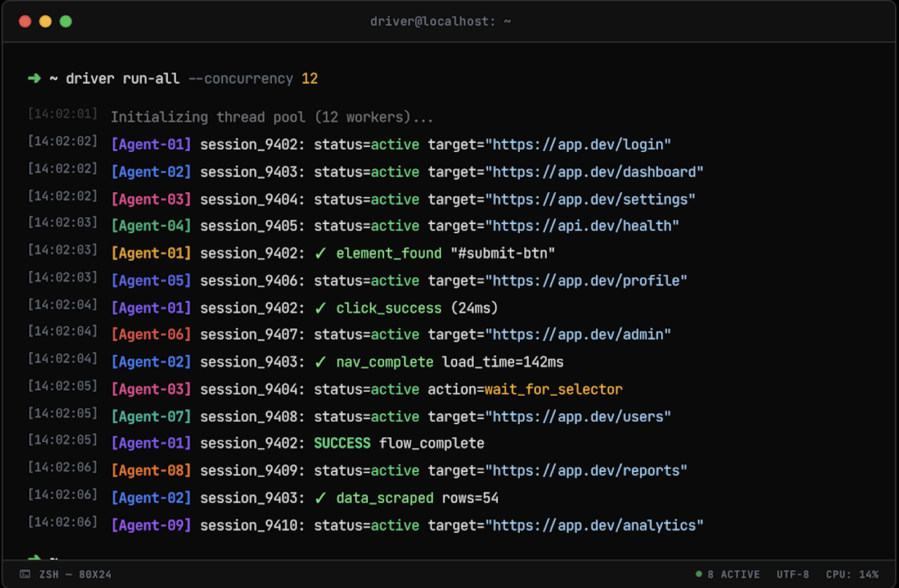Click the window title driver@localhost
Viewport: 899px width, 588px height.
[x=440, y=21]
